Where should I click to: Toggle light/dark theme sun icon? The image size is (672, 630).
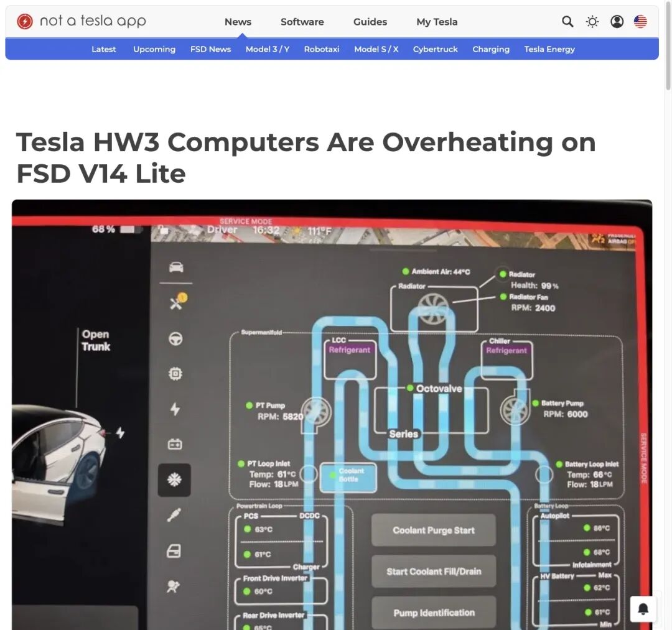(x=592, y=21)
